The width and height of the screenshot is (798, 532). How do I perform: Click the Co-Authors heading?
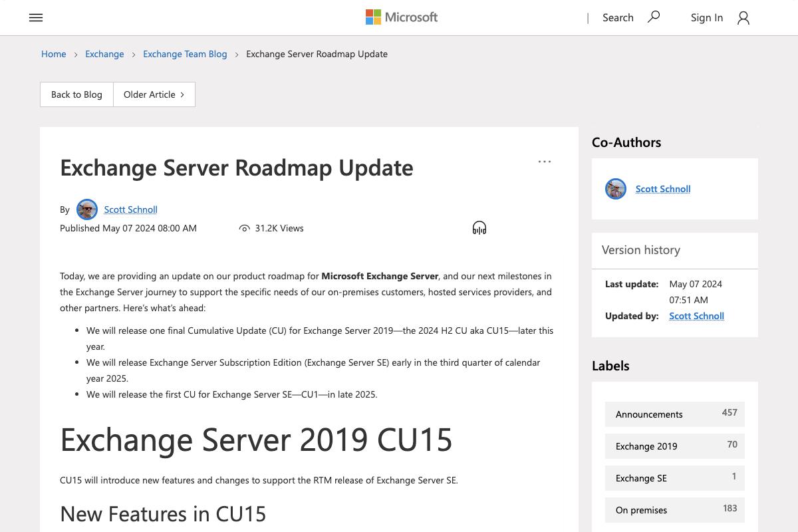626,142
